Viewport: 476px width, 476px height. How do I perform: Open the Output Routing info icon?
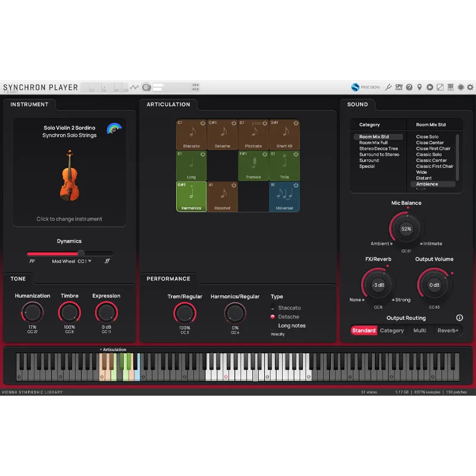[459, 318]
